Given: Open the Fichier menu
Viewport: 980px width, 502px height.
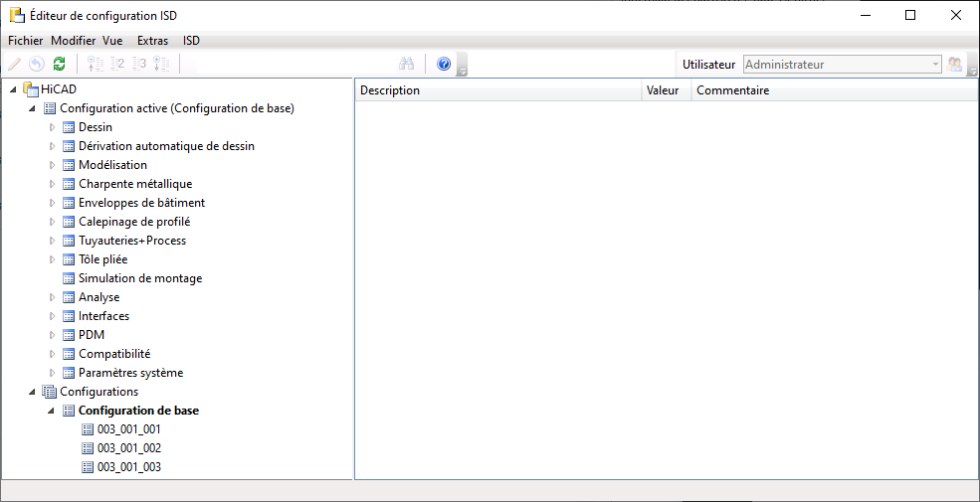Looking at the screenshot, I should click(26, 41).
